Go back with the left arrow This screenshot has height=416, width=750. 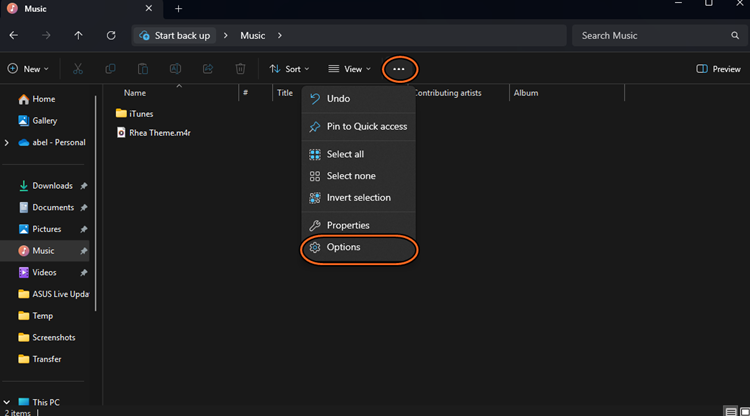coord(14,35)
